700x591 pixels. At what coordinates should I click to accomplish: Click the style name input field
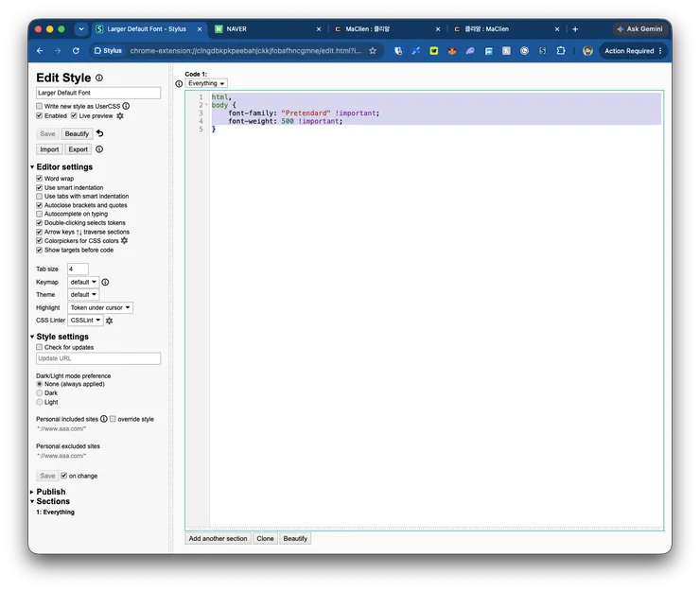98,93
